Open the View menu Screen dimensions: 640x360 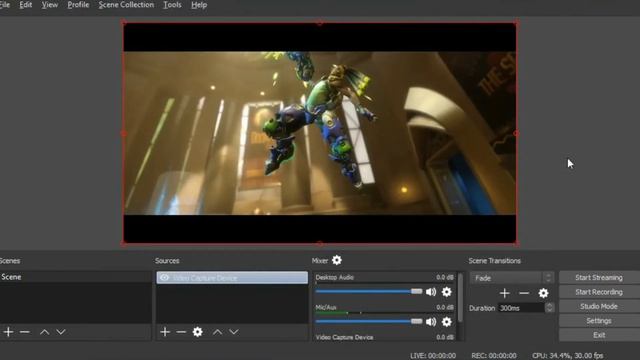[50, 5]
